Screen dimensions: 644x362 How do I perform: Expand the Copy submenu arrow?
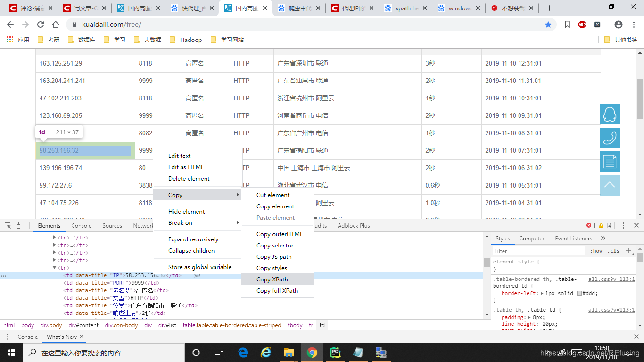[238, 195]
